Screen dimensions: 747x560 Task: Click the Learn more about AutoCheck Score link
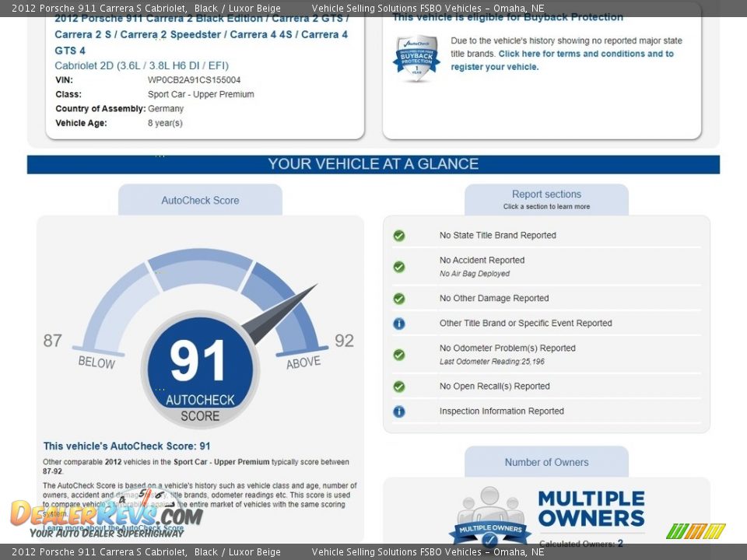click(x=113, y=528)
